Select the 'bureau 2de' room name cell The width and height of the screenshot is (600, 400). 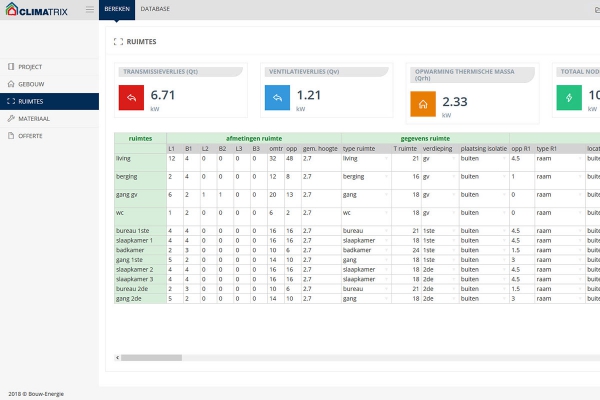pos(140,289)
